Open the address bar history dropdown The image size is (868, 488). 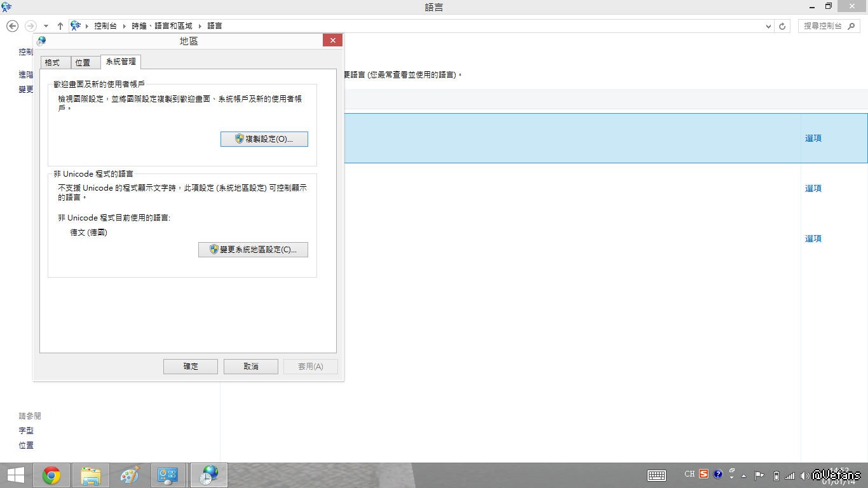click(x=768, y=26)
